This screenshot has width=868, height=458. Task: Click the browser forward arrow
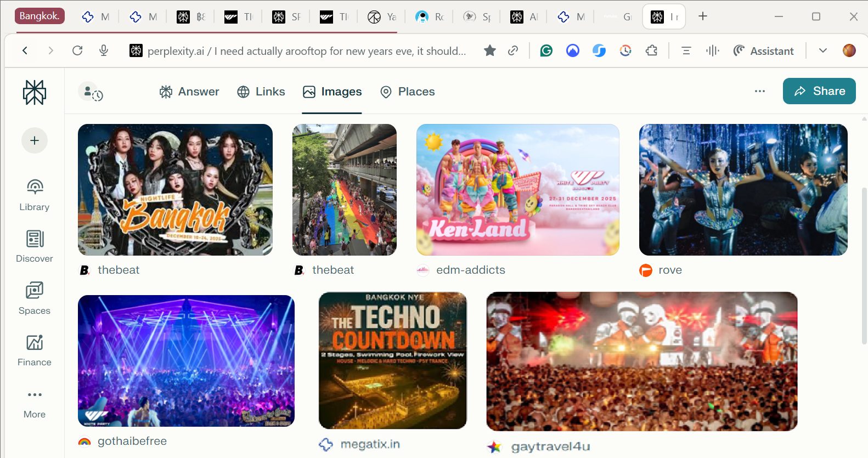[x=51, y=50]
